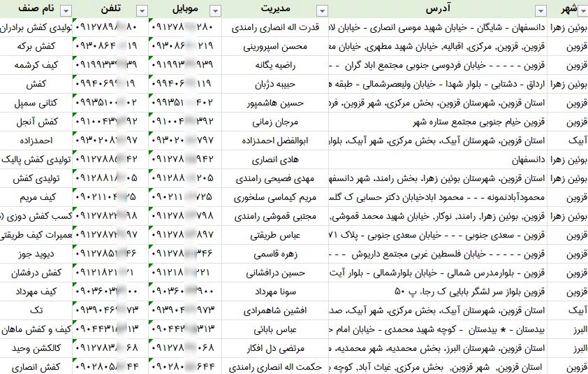
Task: Select the احمدزاده shop name cell
Action: click(36, 141)
